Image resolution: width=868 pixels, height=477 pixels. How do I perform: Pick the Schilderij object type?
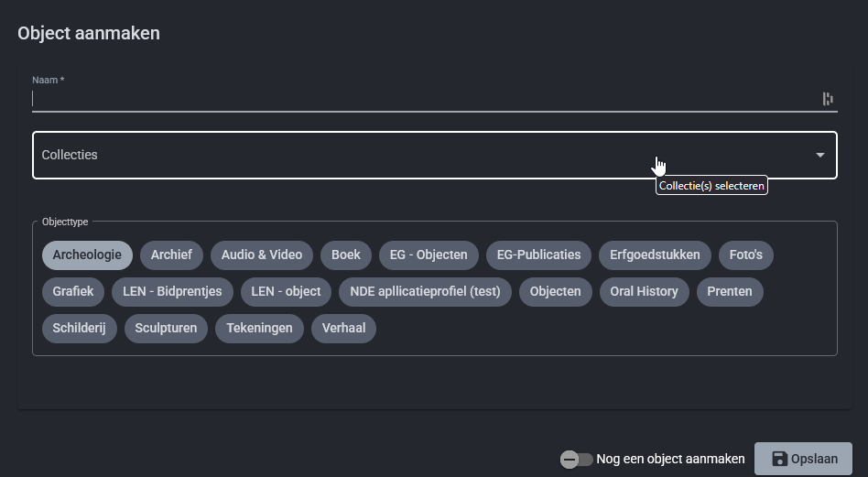pyautogui.click(x=80, y=328)
